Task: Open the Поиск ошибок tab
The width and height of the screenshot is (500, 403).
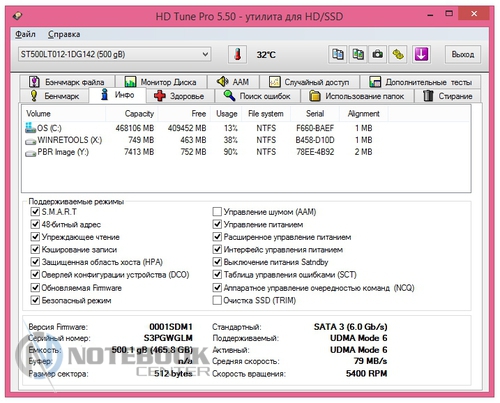Action: click(257, 96)
